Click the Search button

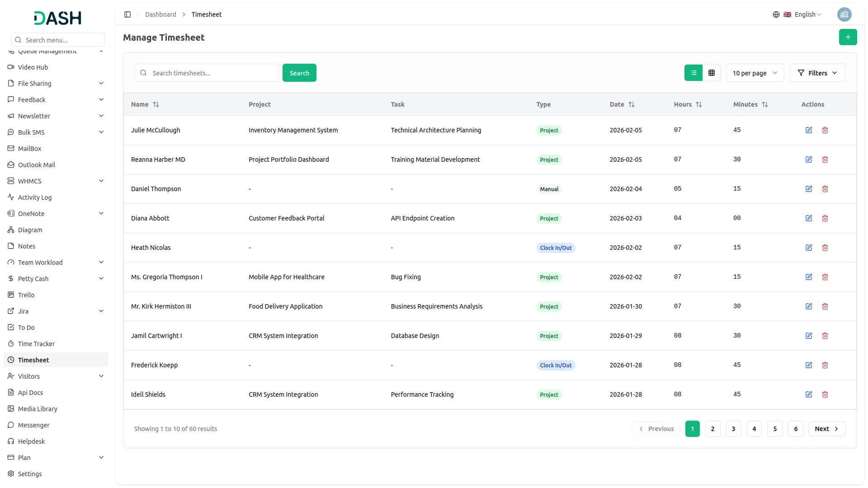tap(299, 72)
